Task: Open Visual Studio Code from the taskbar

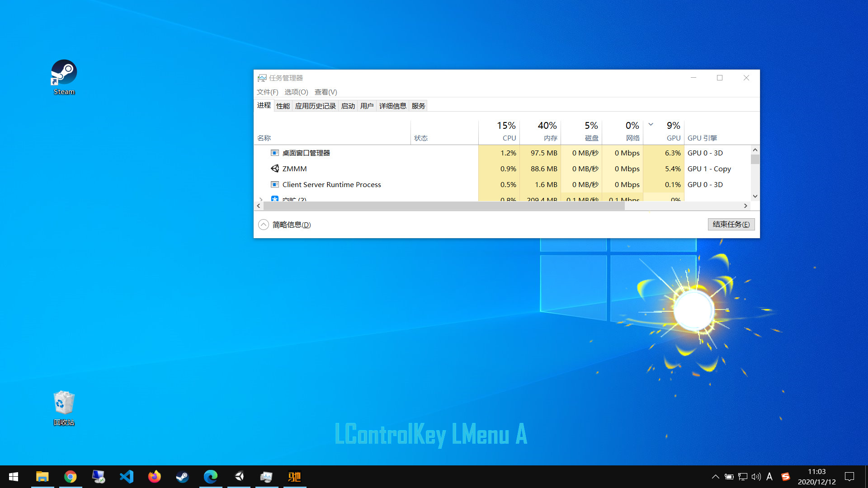Action: [x=127, y=477]
